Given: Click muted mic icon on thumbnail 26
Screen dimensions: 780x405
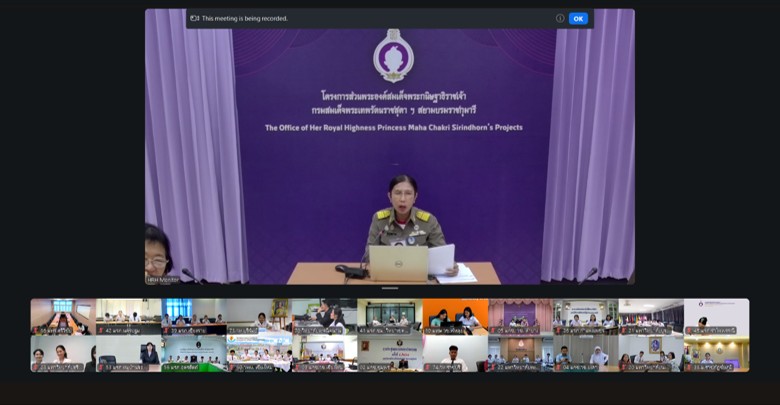Looking at the screenshot, I should [x=558, y=330].
